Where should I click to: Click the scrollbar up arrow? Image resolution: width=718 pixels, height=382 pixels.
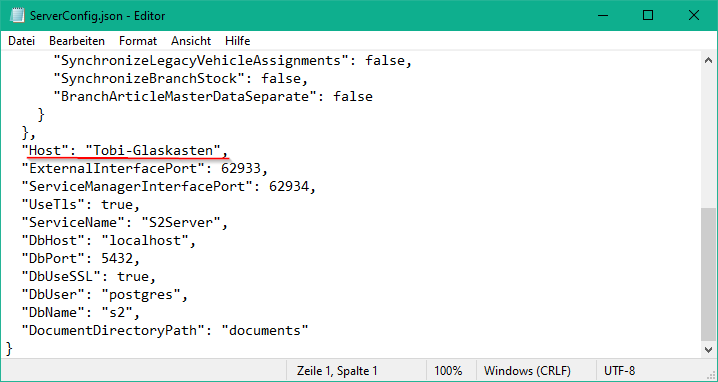click(x=708, y=60)
